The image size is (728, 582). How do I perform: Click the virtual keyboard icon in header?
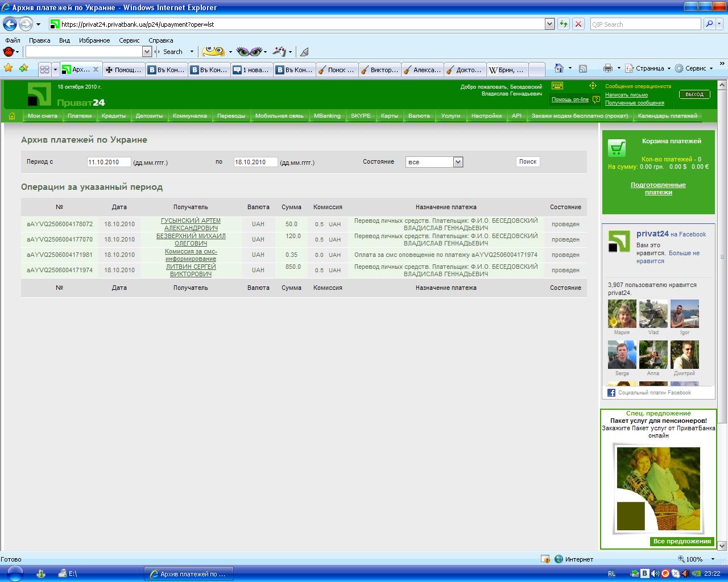[557, 86]
